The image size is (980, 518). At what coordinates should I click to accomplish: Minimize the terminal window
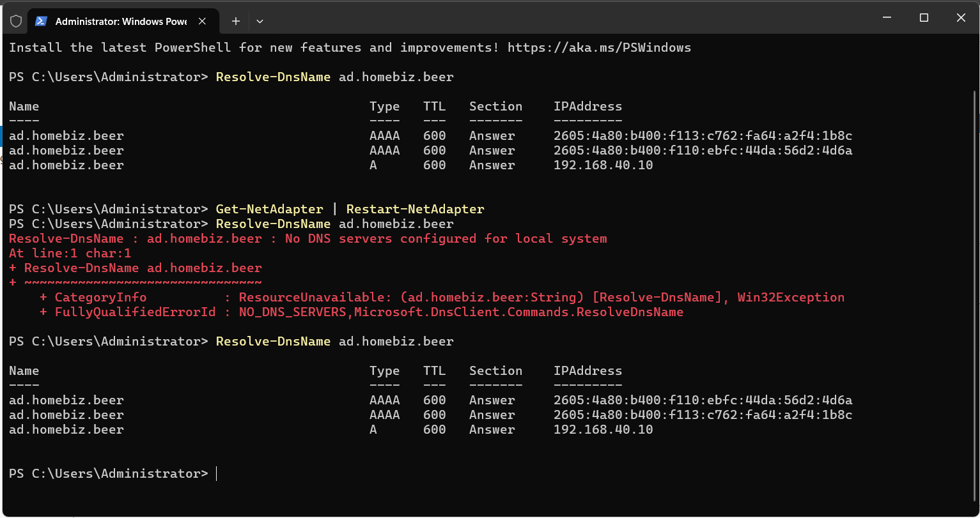point(886,18)
